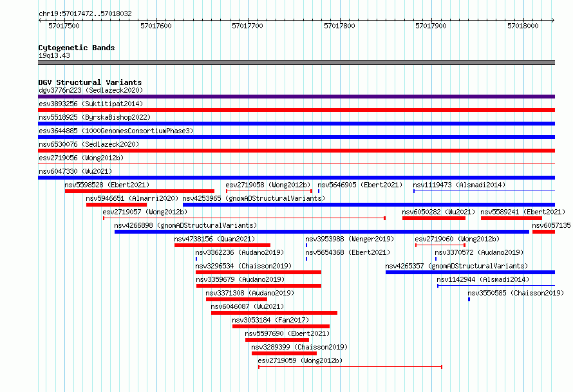Open the nsv3289399 (Chaisson2019) label
The height and width of the screenshot is (392, 573).
[299, 347]
